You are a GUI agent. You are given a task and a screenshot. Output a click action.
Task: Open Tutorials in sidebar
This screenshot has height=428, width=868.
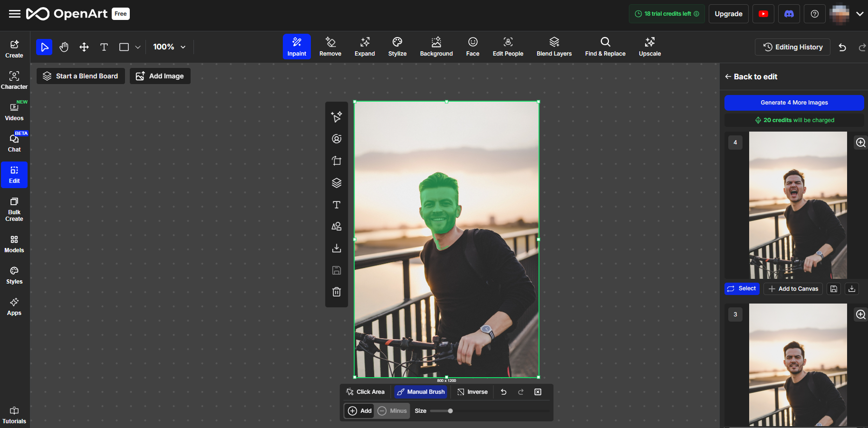coord(14,415)
